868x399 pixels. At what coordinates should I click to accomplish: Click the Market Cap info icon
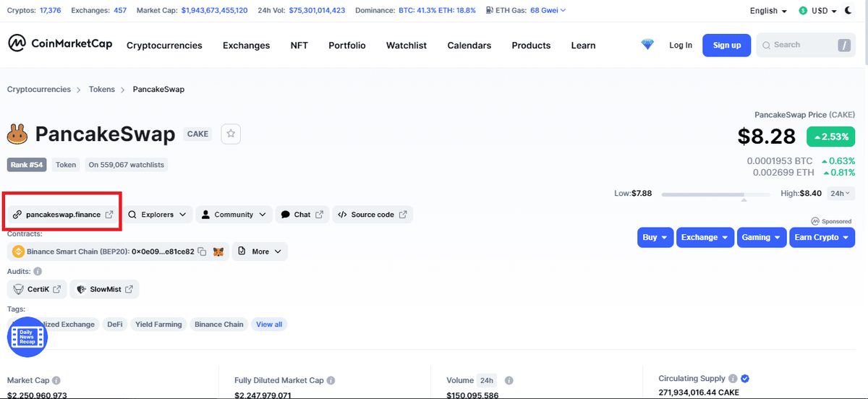pyautogui.click(x=56, y=380)
